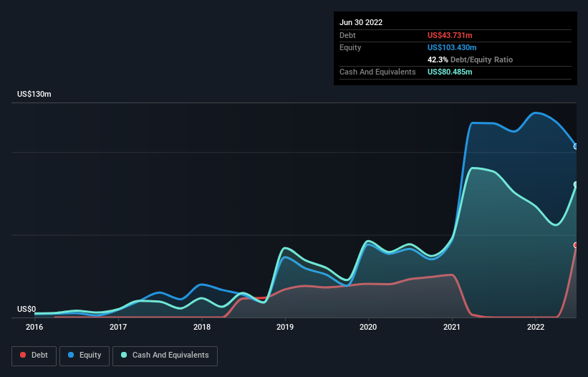Image resolution: width=588 pixels, height=377 pixels.
Task: Click the red Debt endpoint marker
Action: (x=576, y=245)
